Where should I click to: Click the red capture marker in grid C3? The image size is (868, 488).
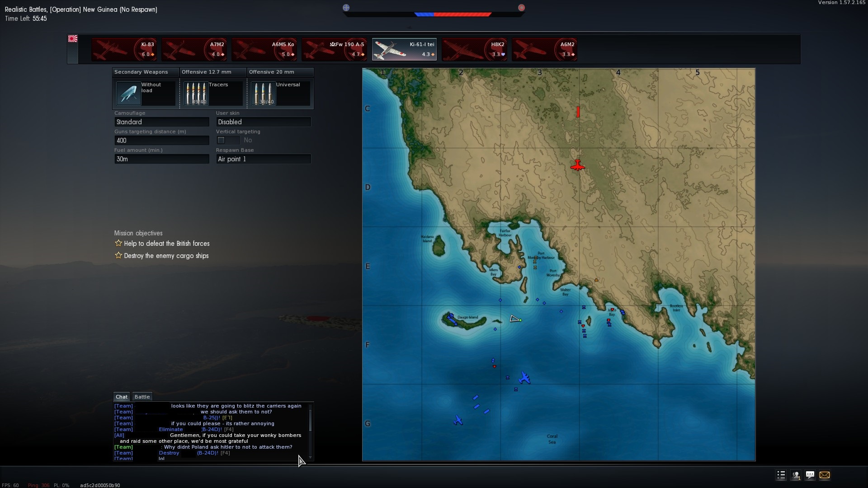click(578, 112)
